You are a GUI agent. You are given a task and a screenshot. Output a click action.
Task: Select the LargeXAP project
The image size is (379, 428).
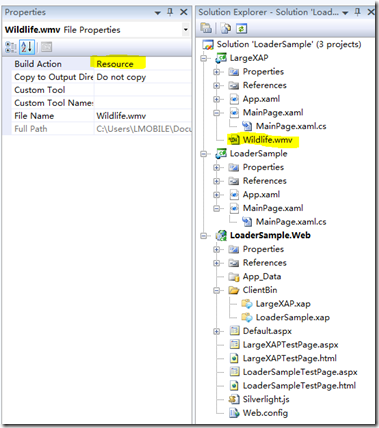249,58
